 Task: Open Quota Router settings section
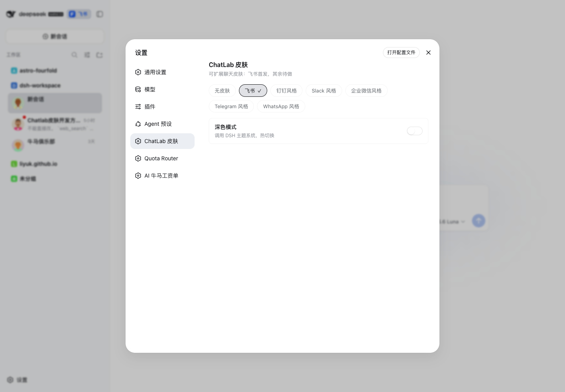[x=162, y=158]
